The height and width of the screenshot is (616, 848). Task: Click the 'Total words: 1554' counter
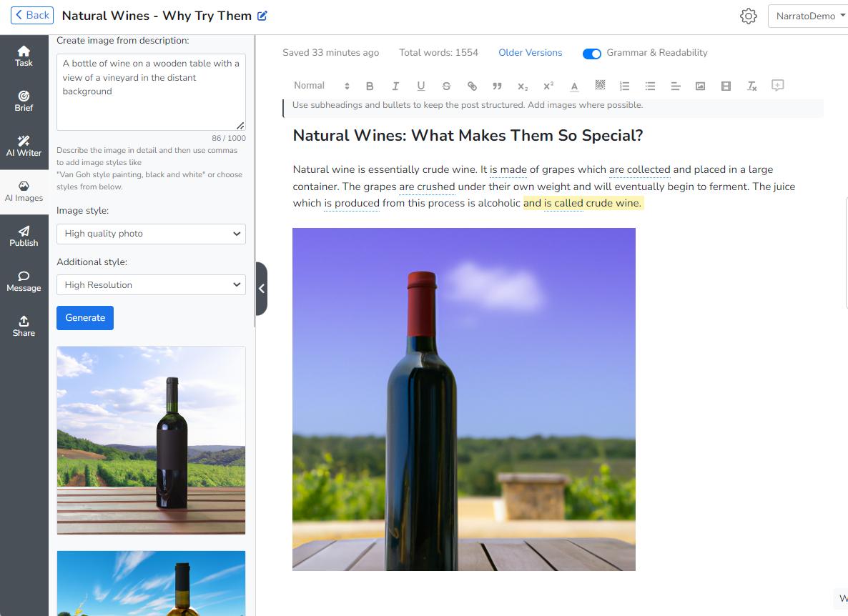(438, 52)
